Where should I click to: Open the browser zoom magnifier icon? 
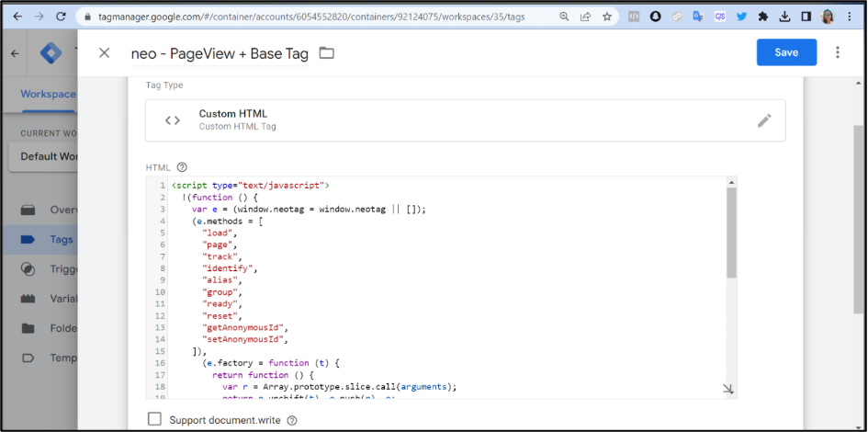(x=564, y=17)
